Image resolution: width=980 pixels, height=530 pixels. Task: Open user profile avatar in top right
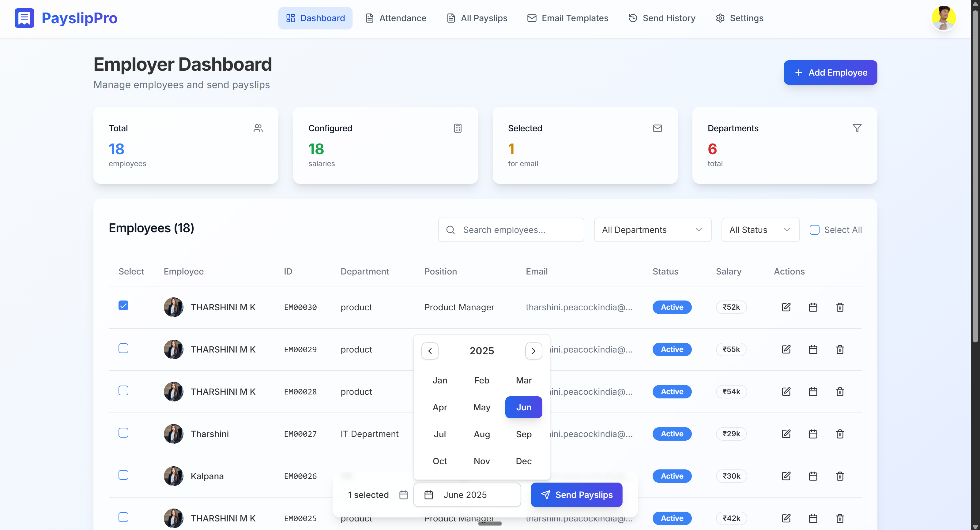coord(944,18)
